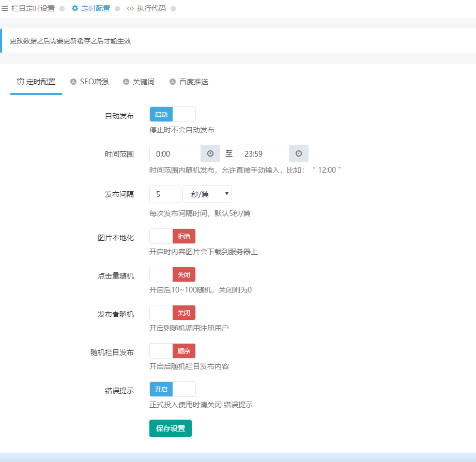476x462 pixels.
Task: Open the 秒/篇 interval unit dropdown
Action: [207, 194]
